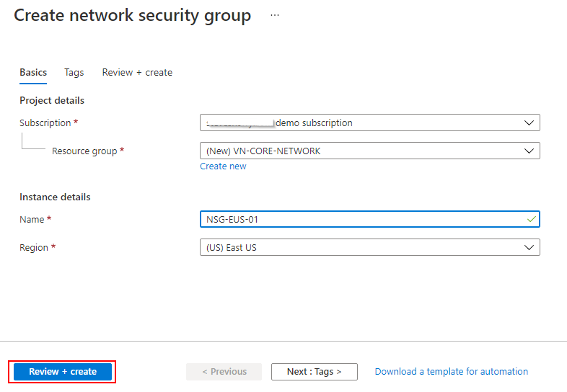Switch to the Tags tab
This screenshot has width=567, height=392.
point(74,72)
